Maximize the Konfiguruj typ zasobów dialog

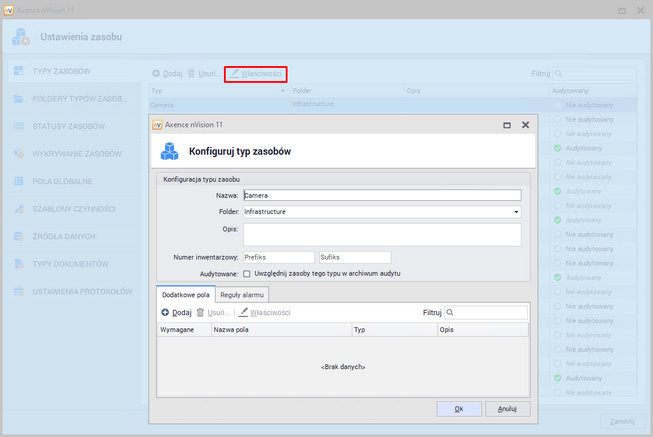click(507, 125)
